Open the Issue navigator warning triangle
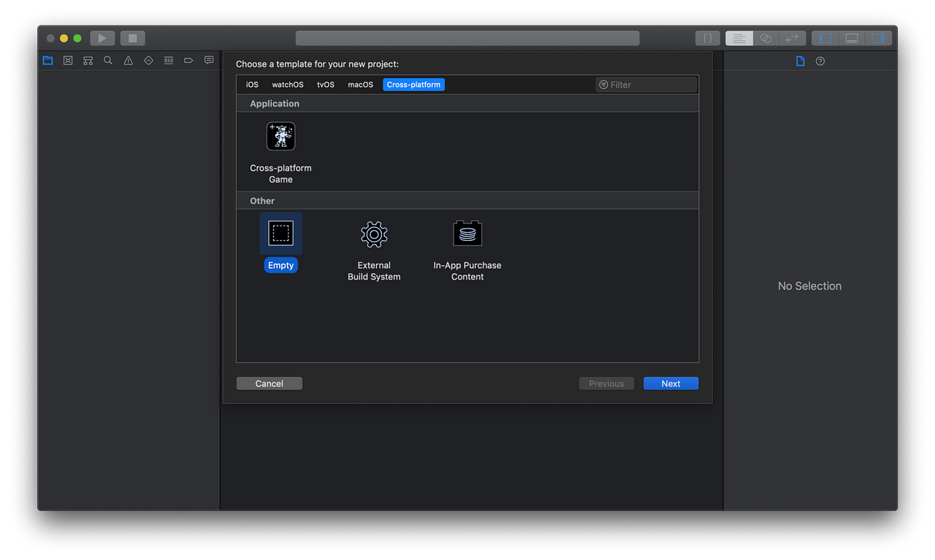The image size is (935, 560). (128, 60)
